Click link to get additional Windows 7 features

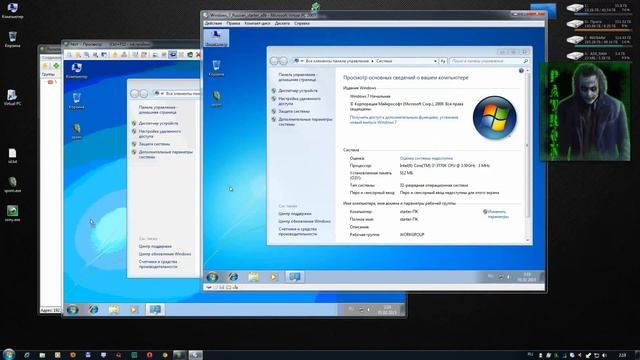pos(404,120)
